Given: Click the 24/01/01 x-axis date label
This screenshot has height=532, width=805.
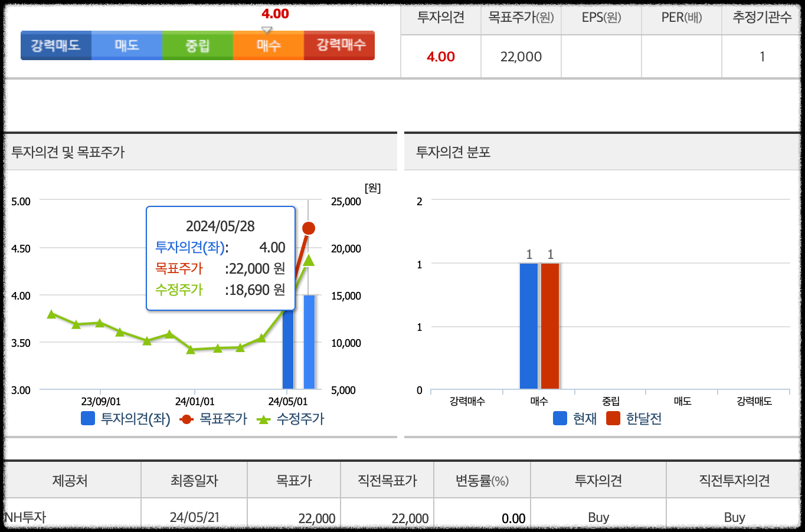Looking at the screenshot, I should 195,402.
